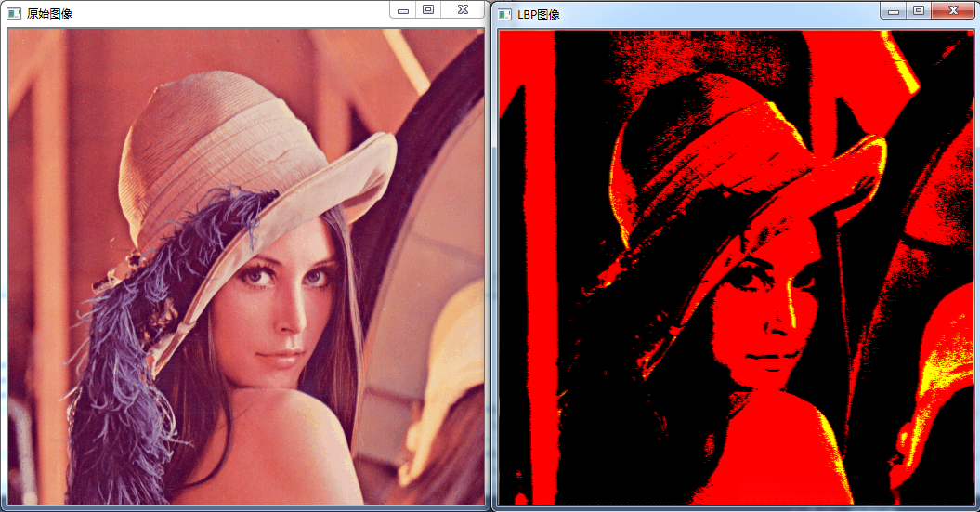Maximize the LBP图像 window

coord(918,10)
